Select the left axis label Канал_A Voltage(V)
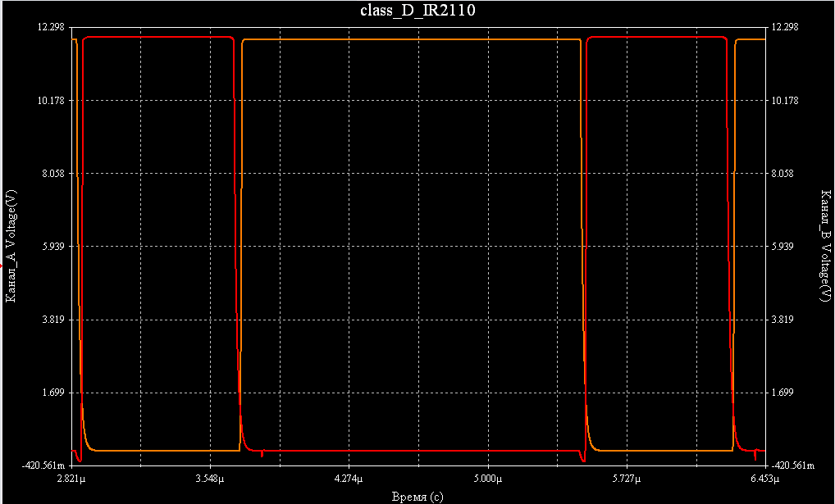 (11, 246)
